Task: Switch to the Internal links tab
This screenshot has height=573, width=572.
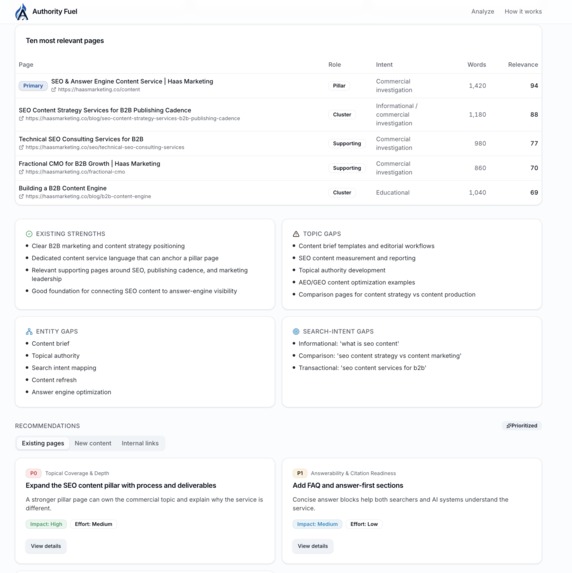Action: [140, 443]
